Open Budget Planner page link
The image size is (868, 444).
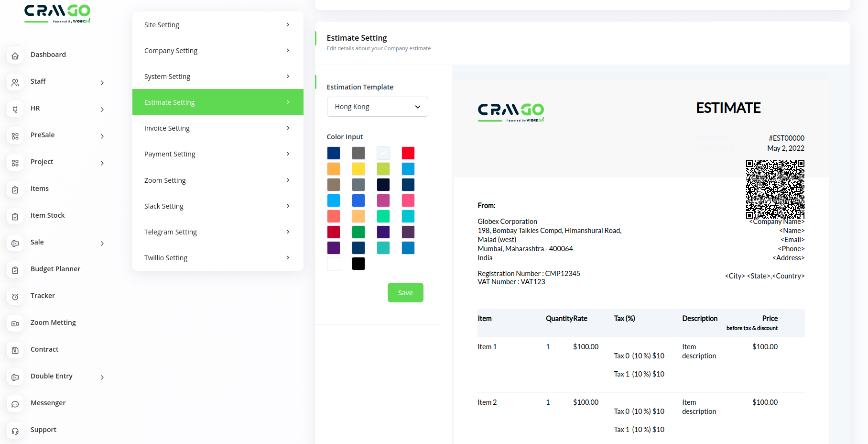pyautogui.click(x=55, y=269)
